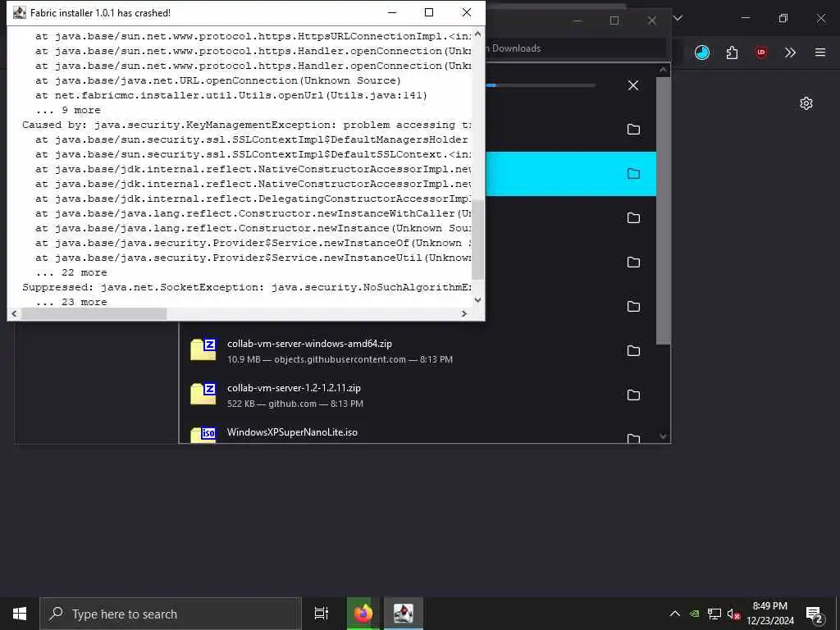Click the taskbar 'Type here to search' box
The image size is (840, 630).
[171, 614]
